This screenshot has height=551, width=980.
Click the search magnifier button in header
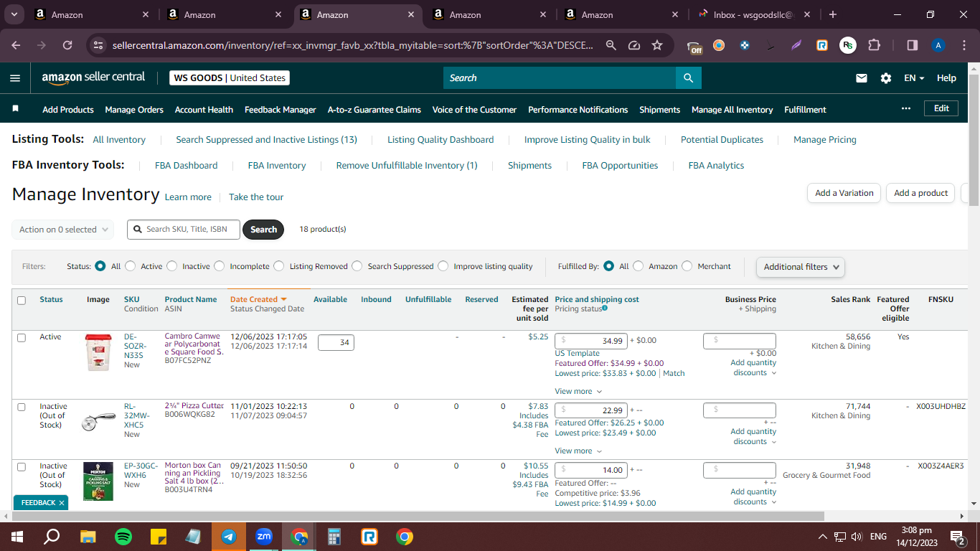pyautogui.click(x=688, y=77)
